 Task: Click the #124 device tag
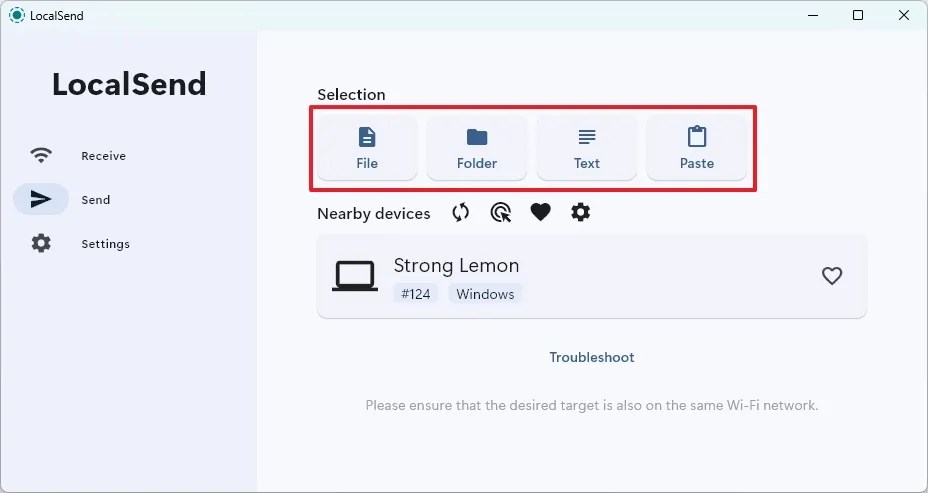415,294
